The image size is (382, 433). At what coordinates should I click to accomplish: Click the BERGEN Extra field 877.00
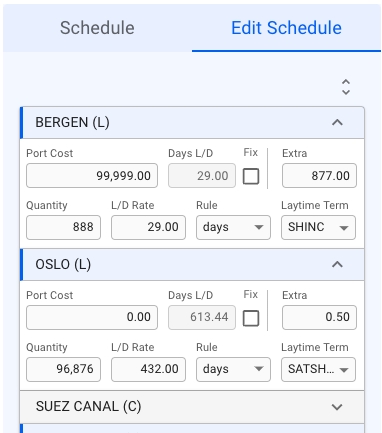pyautogui.click(x=319, y=175)
